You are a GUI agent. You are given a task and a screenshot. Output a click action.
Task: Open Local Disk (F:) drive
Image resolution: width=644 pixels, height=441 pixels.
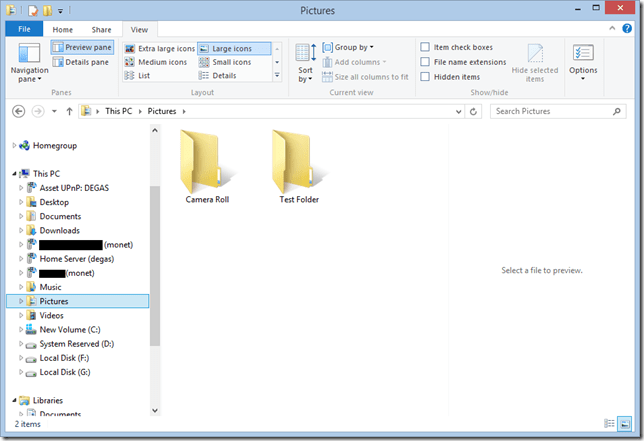tap(64, 358)
